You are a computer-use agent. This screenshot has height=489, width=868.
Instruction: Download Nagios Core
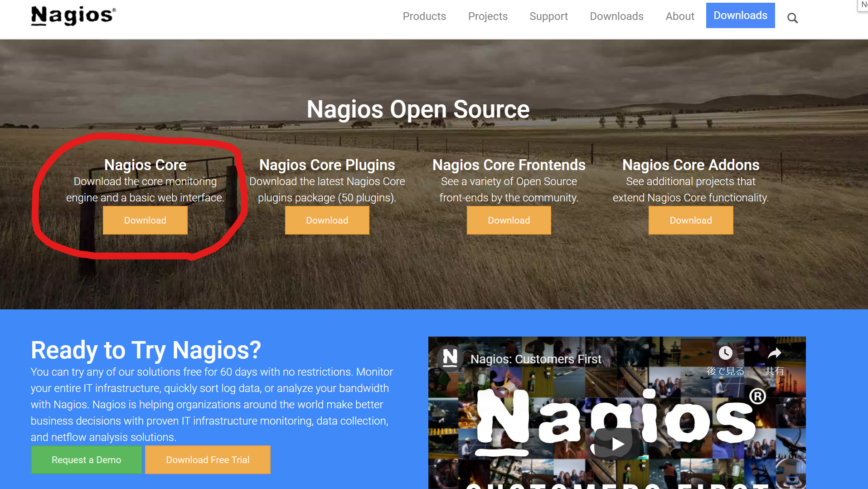145,220
